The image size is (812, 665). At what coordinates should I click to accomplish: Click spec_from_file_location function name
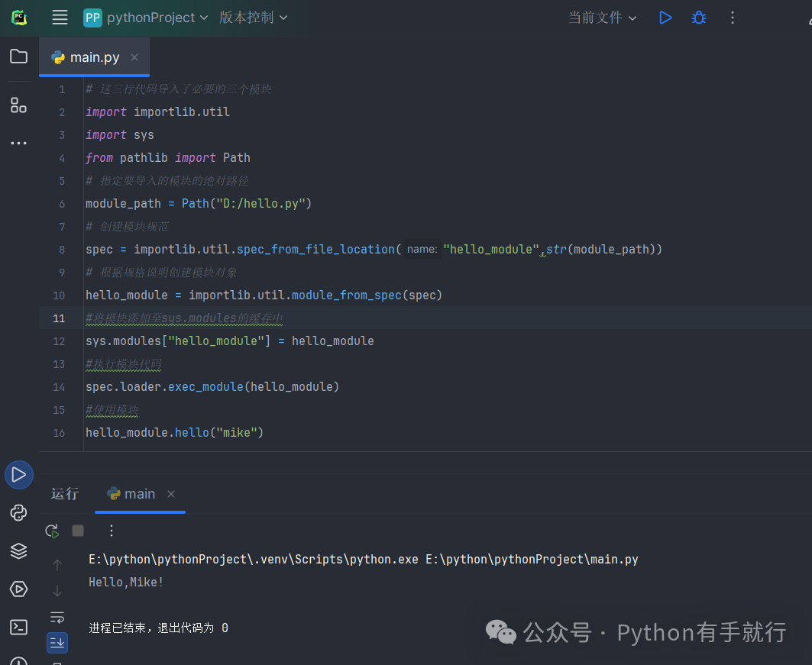pos(316,250)
